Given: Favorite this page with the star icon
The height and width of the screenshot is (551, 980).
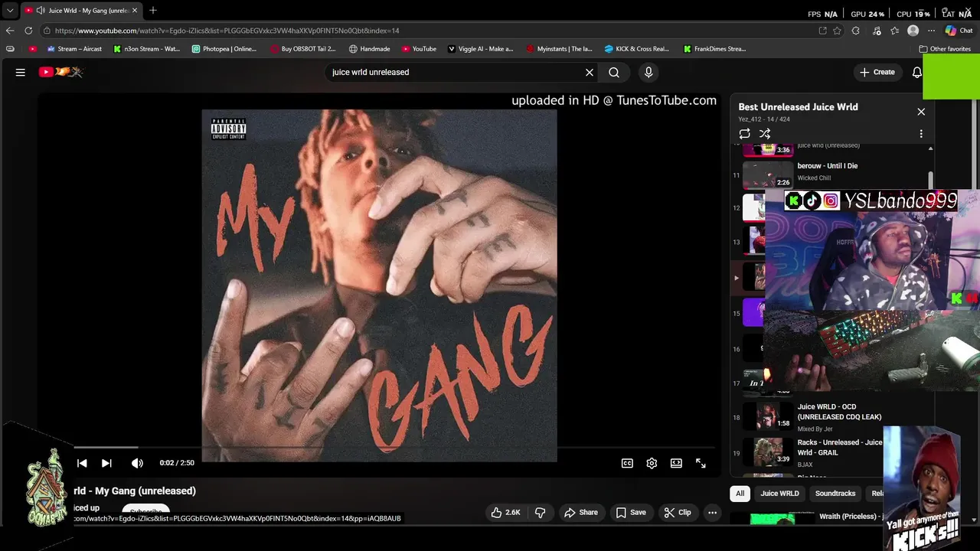Looking at the screenshot, I should point(837,31).
